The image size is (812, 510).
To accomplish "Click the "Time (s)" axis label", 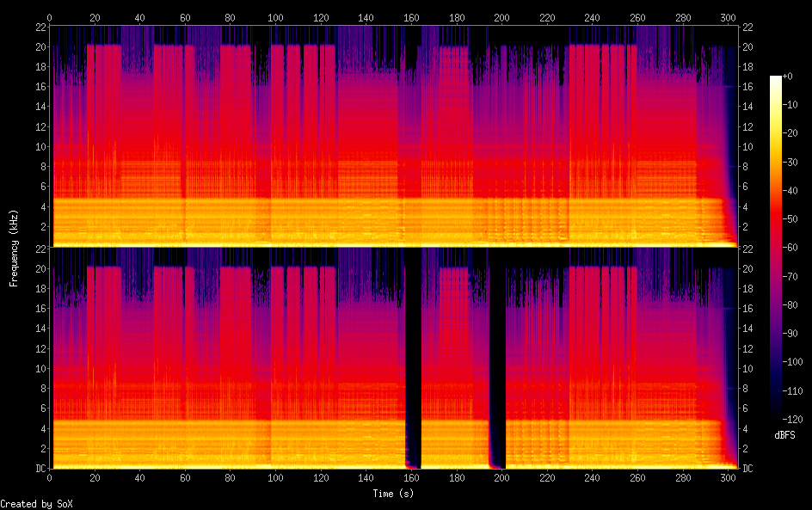I will pos(394,494).
